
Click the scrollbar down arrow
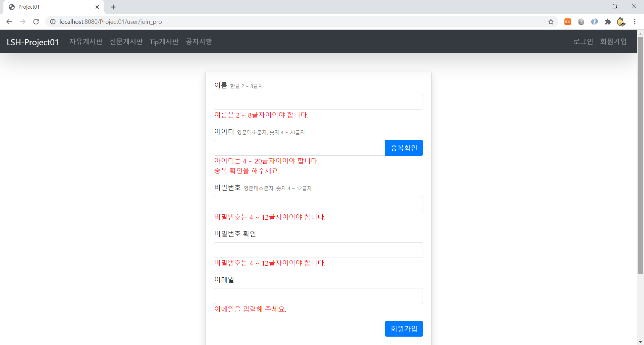[x=640, y=342]
